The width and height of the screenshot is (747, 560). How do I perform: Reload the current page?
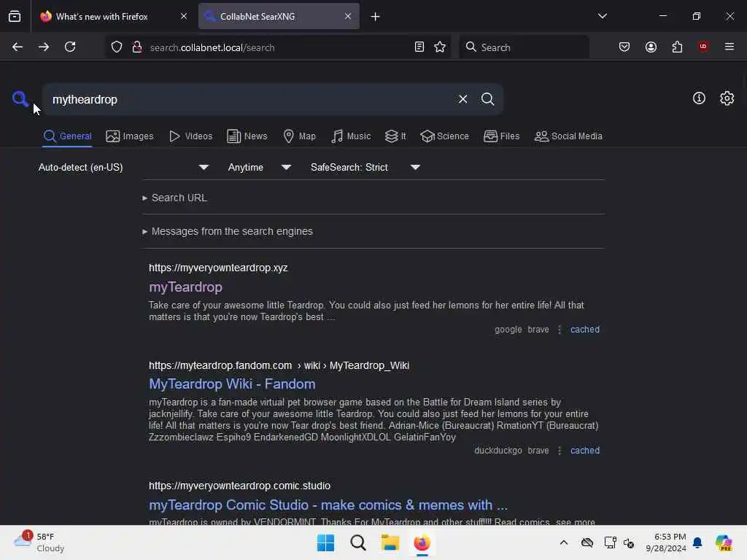[70, 47]
